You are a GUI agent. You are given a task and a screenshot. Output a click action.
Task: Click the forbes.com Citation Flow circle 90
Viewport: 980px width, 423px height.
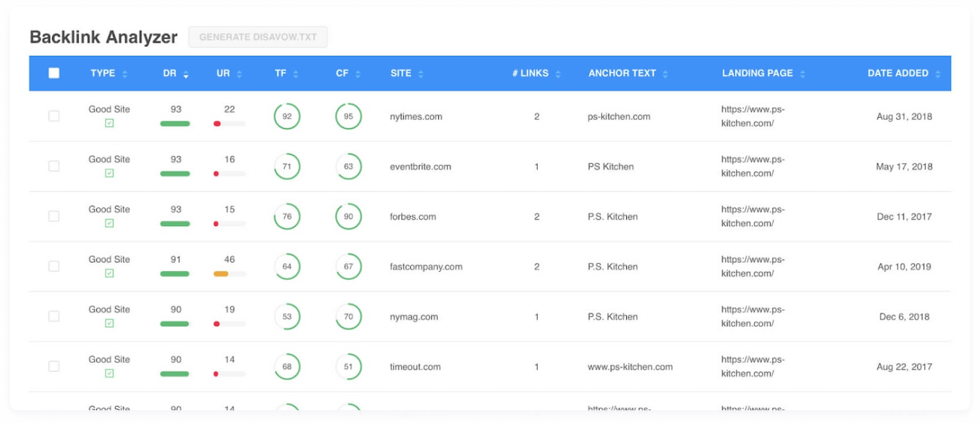click(x=348, y=216)
